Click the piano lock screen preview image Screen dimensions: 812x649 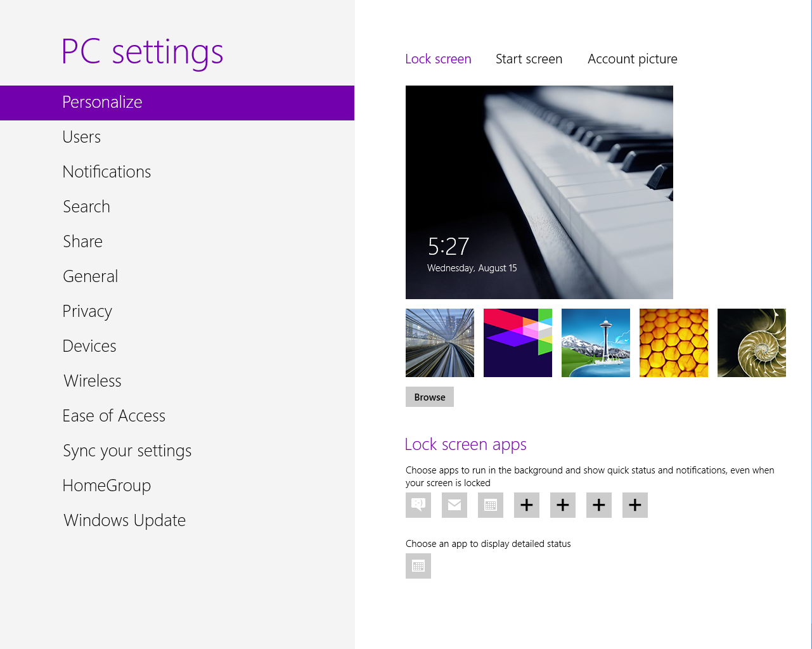click(539, 192)
